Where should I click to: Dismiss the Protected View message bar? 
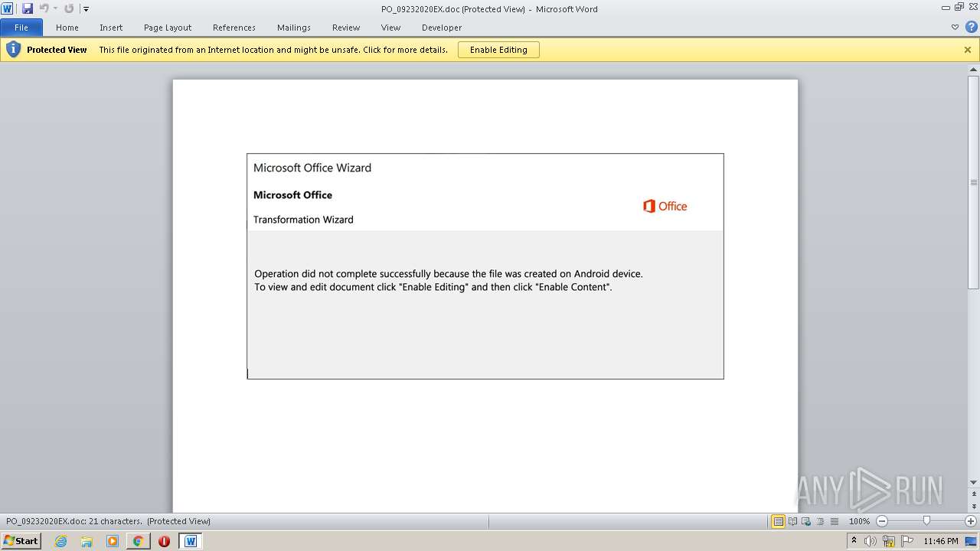968,50
